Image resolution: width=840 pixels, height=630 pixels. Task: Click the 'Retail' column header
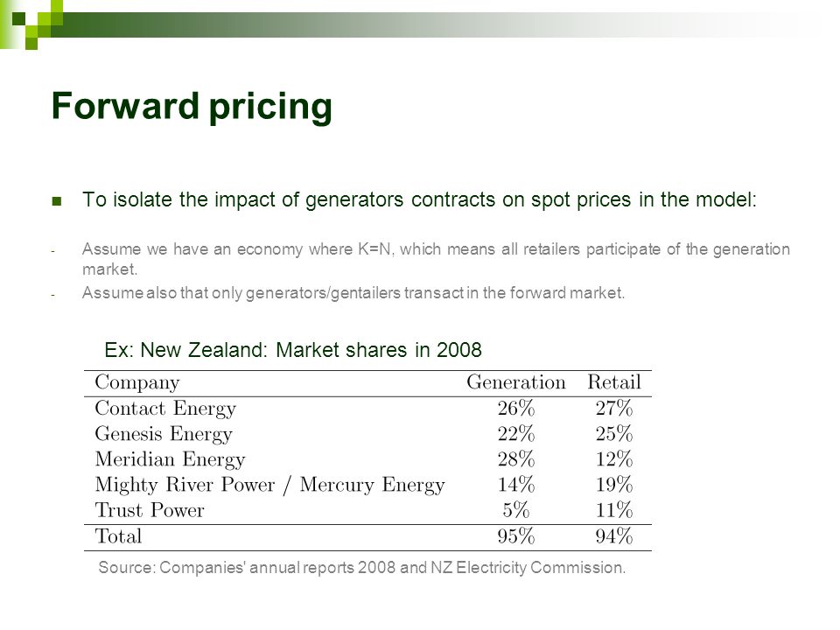614,382
